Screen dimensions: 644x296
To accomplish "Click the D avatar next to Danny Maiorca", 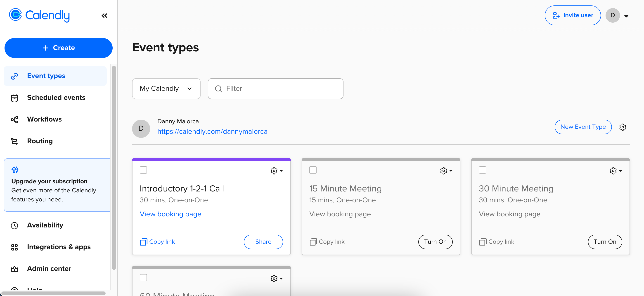I will pos(141,129).
